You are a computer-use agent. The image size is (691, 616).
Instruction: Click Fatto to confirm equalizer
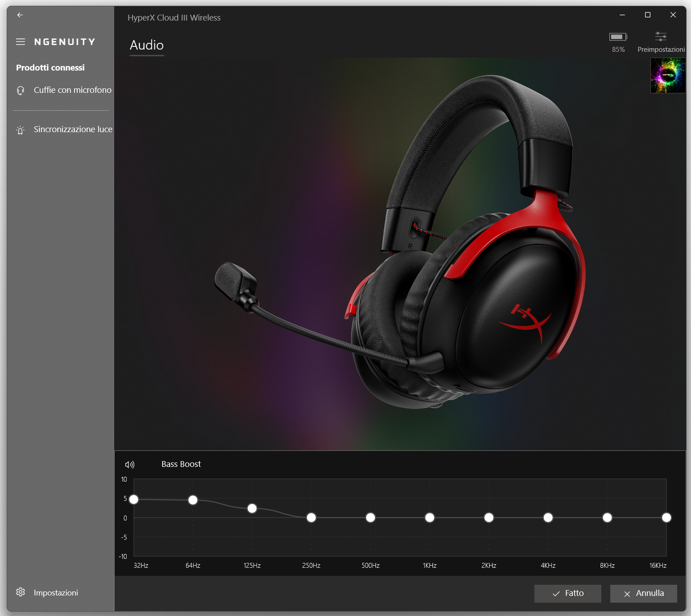[568, 593]
